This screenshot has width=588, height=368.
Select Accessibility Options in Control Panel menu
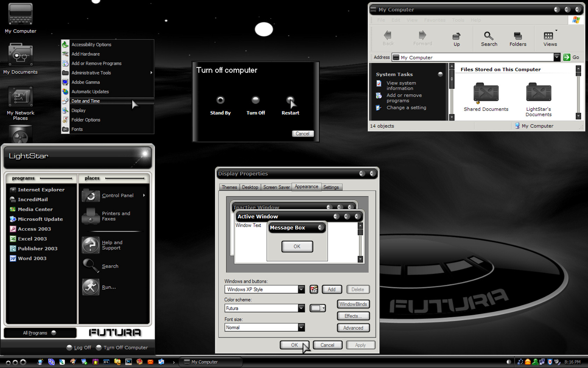pyautogui.click(x=108, y=45)
